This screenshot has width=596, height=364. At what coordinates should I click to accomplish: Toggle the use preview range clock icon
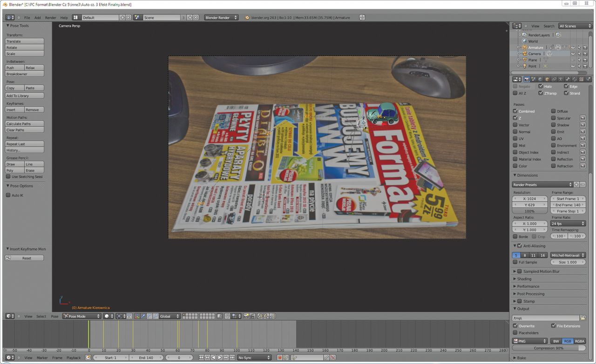click(x=88, y=357)
